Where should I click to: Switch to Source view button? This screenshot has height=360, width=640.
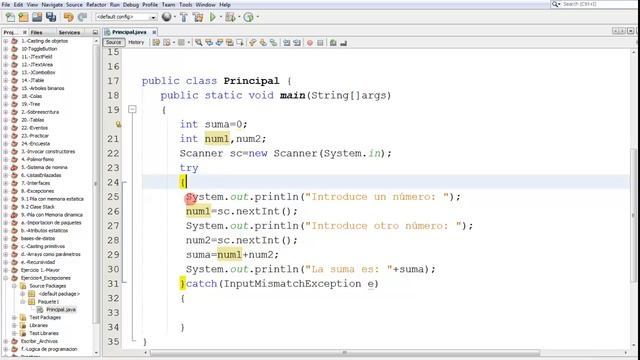113,42
